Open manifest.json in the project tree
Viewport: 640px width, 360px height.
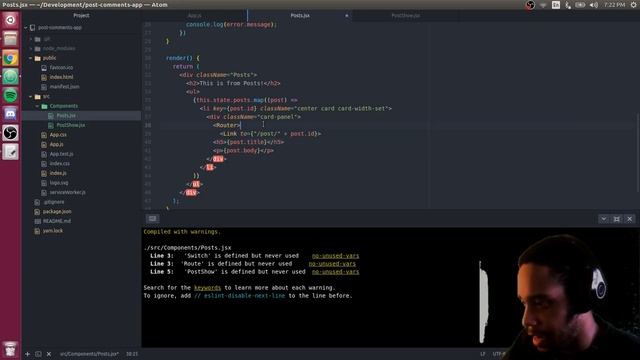[x=64, y=87]
